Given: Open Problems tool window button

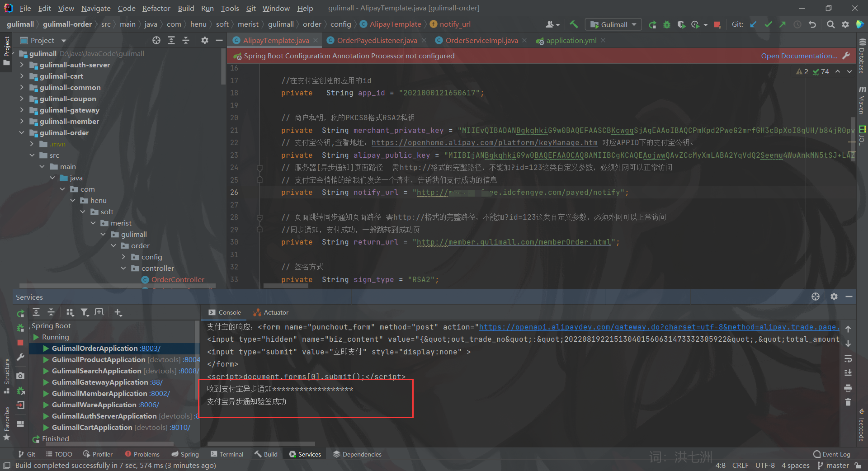Looking at the screenshot, I should pos(142,454).
